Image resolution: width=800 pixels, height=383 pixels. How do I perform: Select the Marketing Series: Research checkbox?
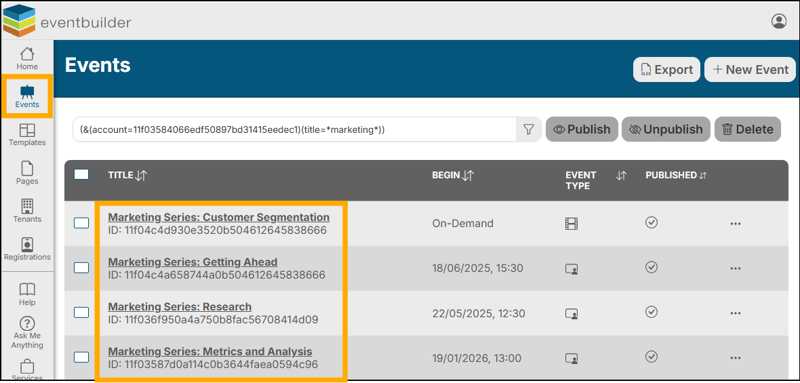click(81, 312)
